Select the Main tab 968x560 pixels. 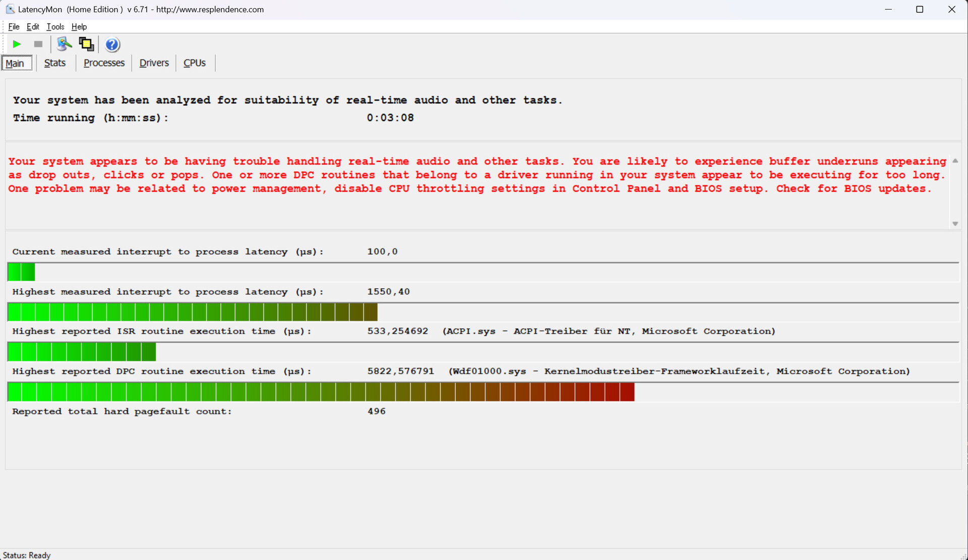15,64
